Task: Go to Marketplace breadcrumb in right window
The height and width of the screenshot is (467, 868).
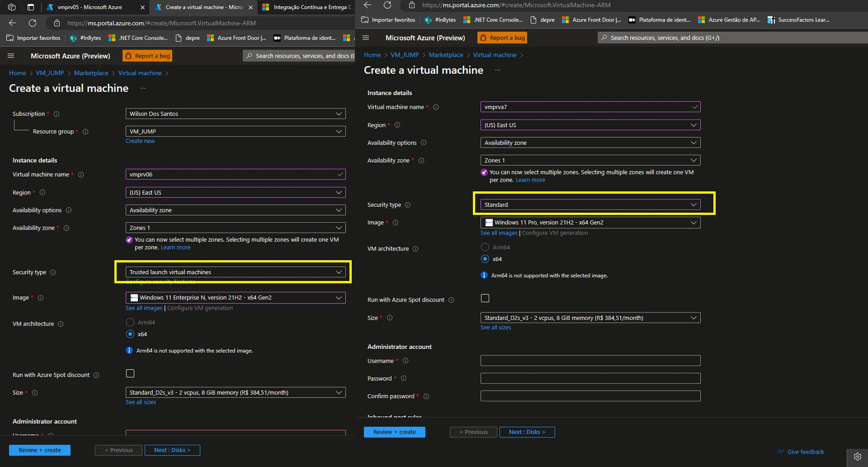Action: [446, 55]
